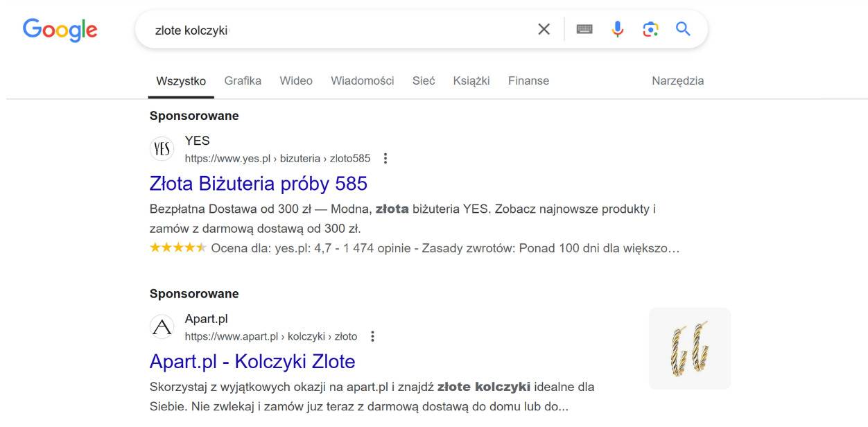The height and width of the screenshot is (427, 868).
Task: Go to the Finanse tab
Action: [x=528, y=81]
